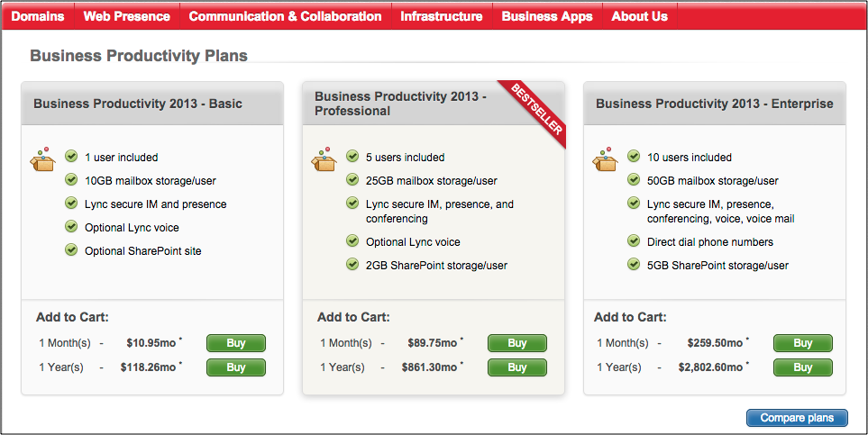Click the Enterprise plan package box icon
This screenshot has width=868, height=435.
pyautogui.click(x=605, y=159)
